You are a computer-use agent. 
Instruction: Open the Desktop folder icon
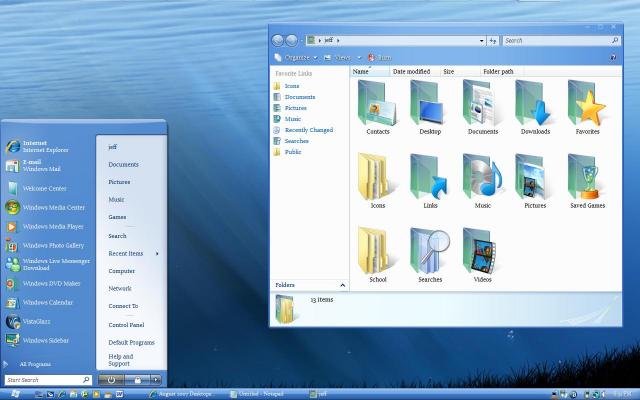(430, 107)
